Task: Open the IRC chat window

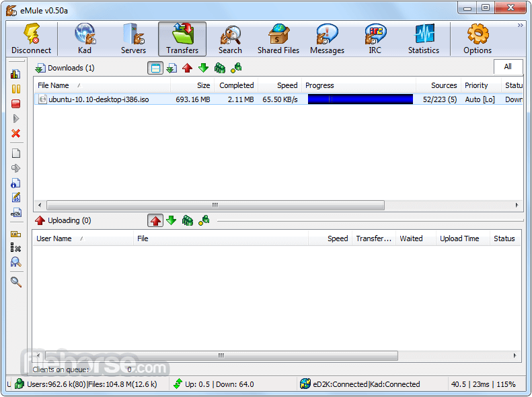Action: (375, 38)
